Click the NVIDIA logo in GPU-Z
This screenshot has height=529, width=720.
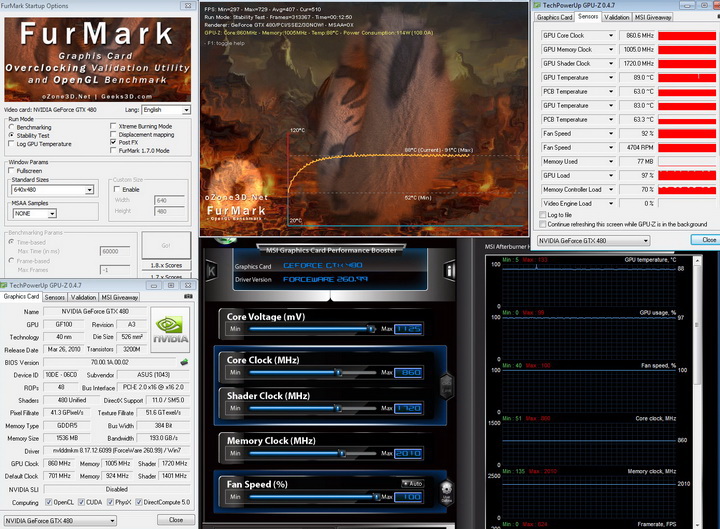coord(169,329)
